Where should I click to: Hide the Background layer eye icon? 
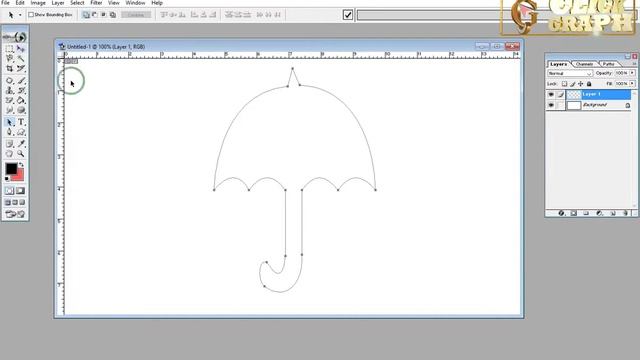coord(551,105)
